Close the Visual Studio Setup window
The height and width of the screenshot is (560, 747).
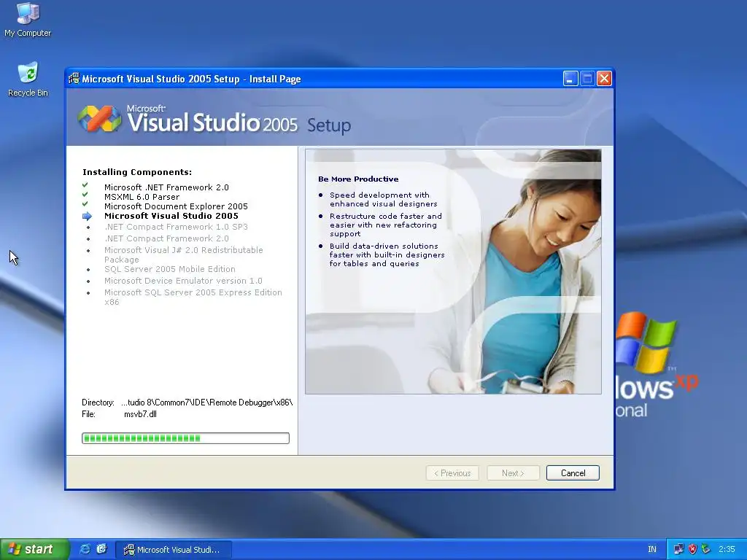coord(604,79)
